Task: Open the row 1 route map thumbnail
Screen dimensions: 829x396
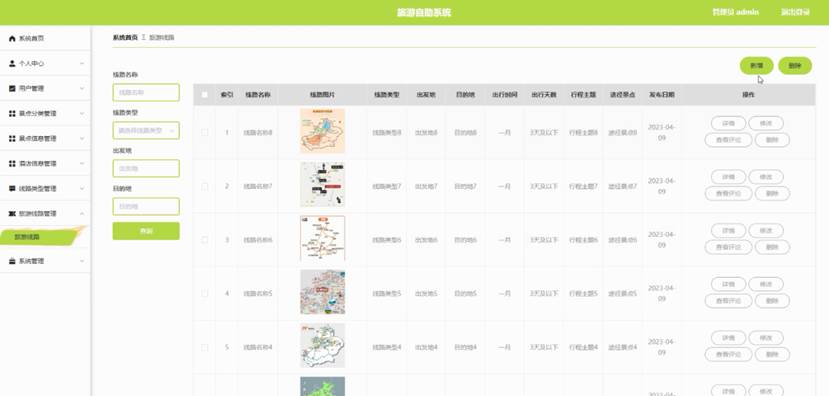Action: point(323,131)
